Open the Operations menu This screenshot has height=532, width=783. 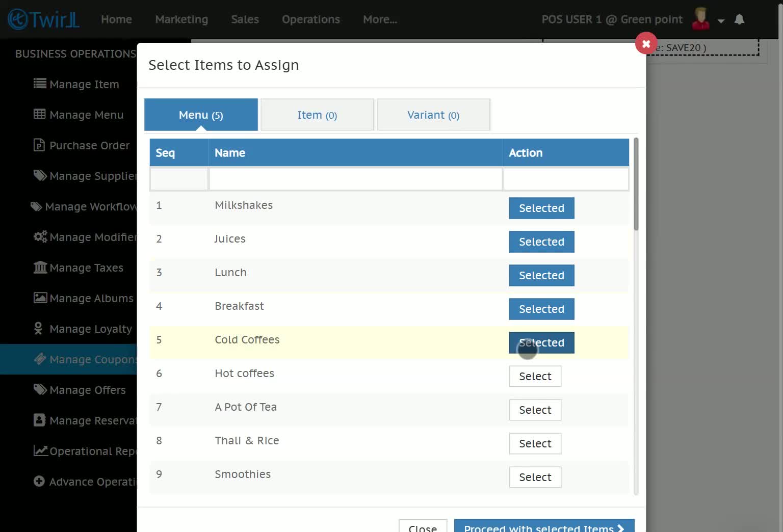[x=310, y=19]
